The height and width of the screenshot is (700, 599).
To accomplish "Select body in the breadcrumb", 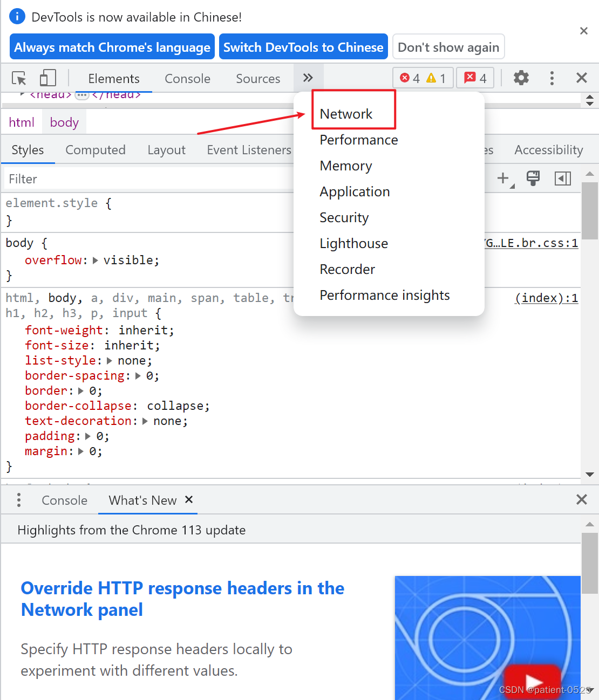I will click(x=64, y=122).
